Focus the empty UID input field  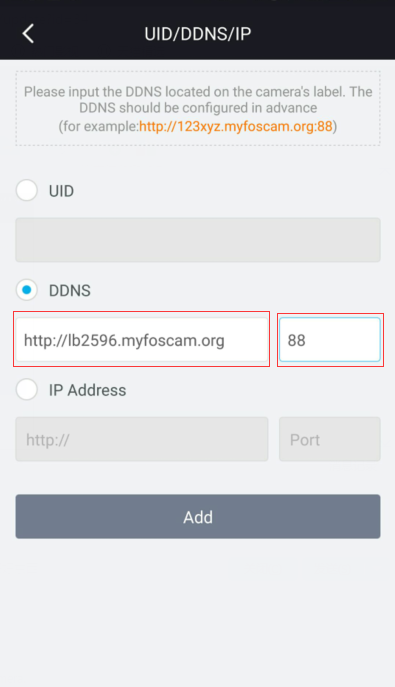[x=198, y=240]
